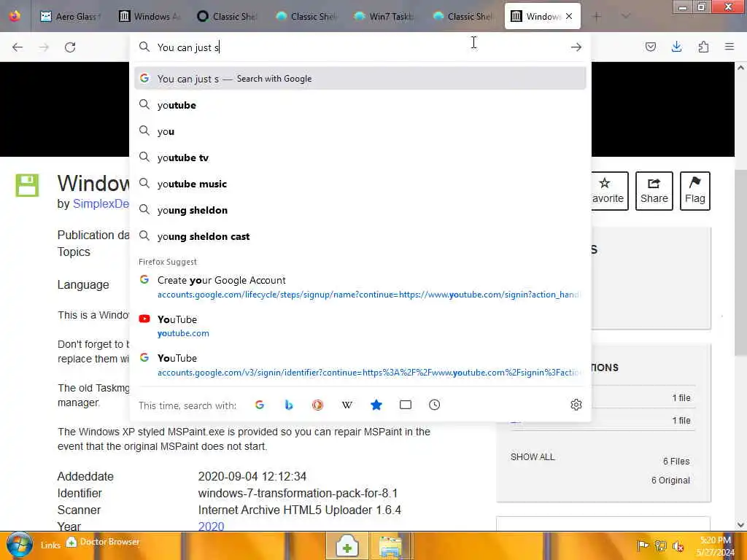This screenshot has width=747, height=560.
Task: Open File Explorer on the taskbar
Action: click(x=391, y=546)
